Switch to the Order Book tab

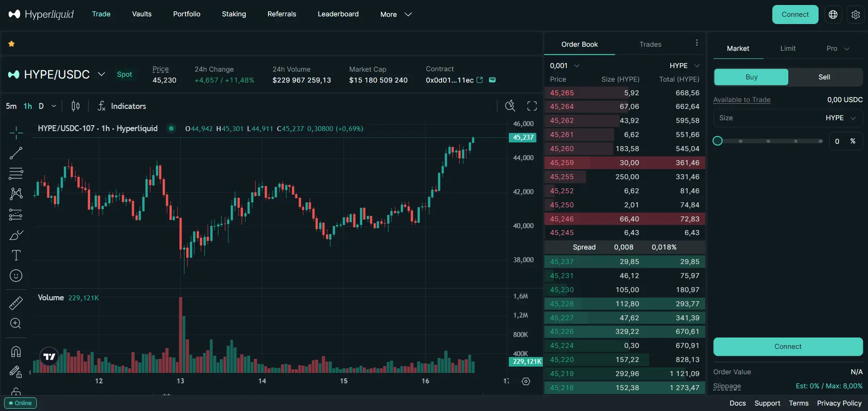pos(580,44)
